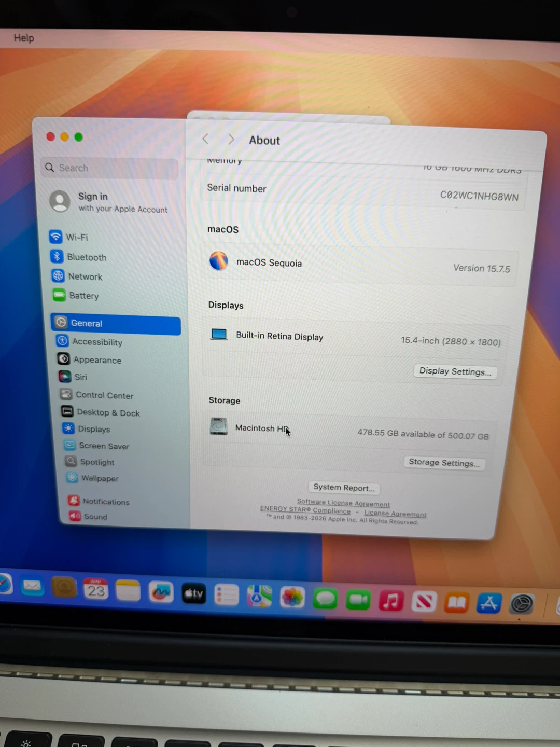Open FaceTime from the Dock
Screen dimensions: 560x747
(358, 600)
